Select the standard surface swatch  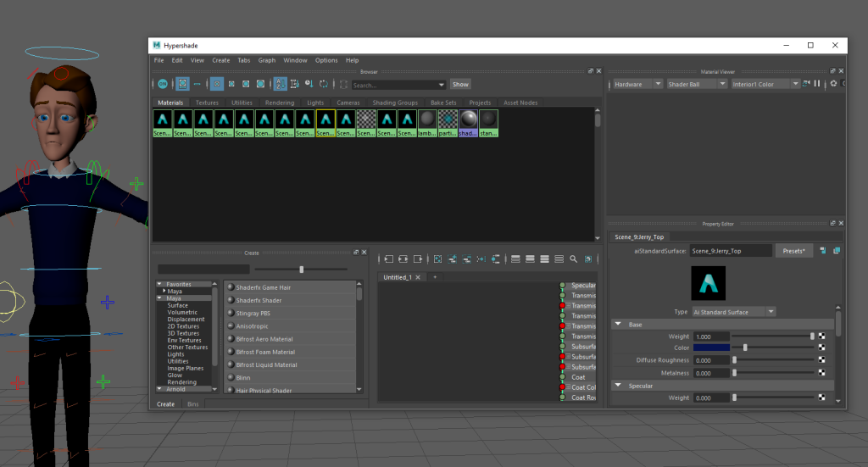[x=488, y=123]
